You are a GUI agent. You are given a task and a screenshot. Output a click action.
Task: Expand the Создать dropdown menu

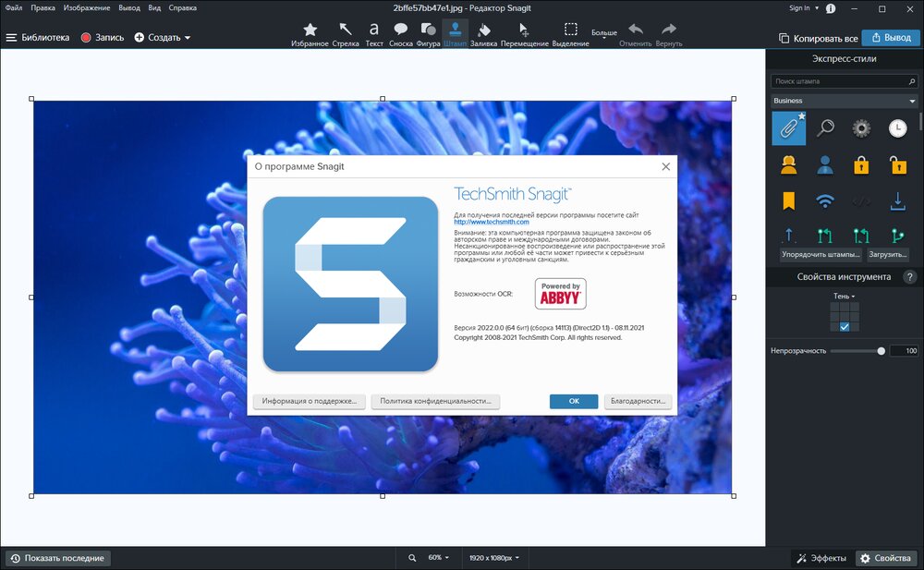(167, 38)
